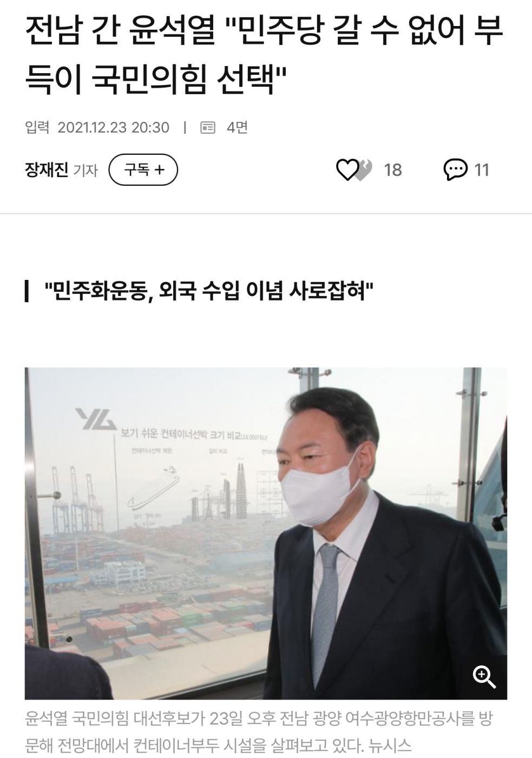Click the broken heart dislike icon
The image size is (532, 758).
tap(365, 171)
